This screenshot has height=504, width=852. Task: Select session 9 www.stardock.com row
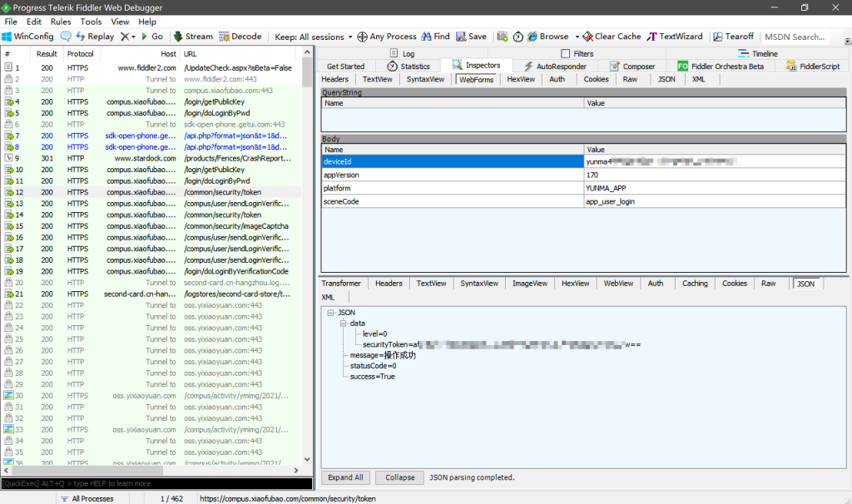click(x=151, y=159)
